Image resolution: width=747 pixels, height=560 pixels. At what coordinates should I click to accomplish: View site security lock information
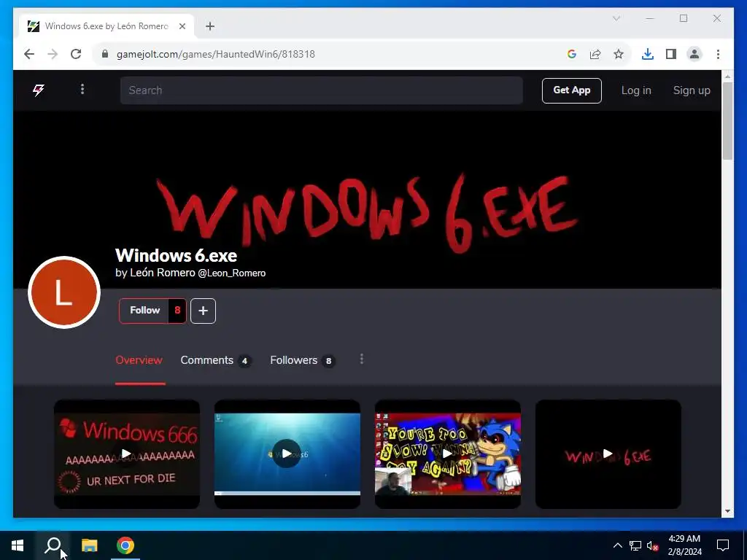tap(105, 54)
